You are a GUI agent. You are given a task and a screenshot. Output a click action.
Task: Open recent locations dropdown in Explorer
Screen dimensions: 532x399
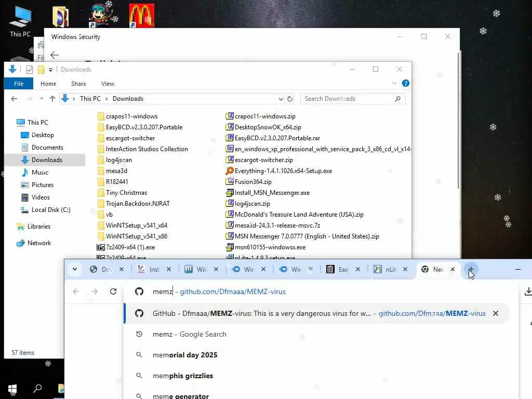[x=42, y=99]
